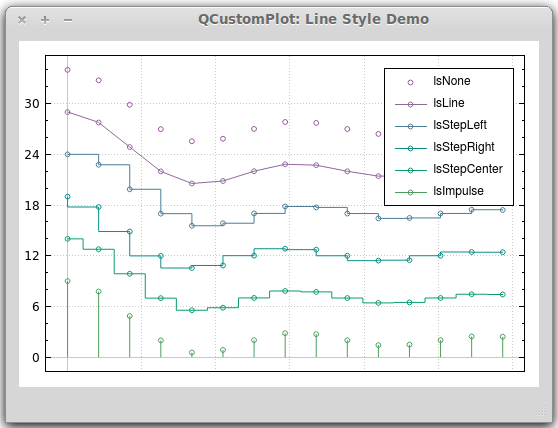
Task: Minimize the window with the minus button
Action: [68, 20]
